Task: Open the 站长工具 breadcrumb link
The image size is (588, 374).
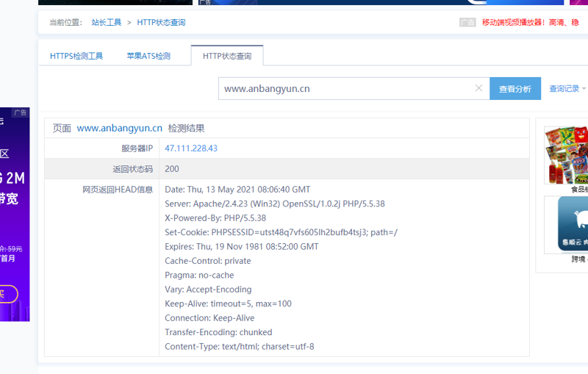Action: coord(107,23)
